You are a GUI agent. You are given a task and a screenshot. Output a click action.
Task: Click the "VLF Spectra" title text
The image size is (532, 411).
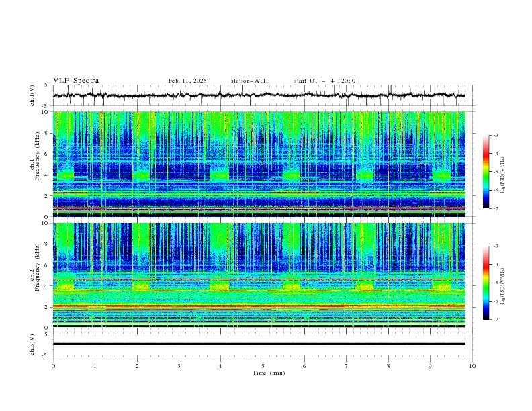pos(76,81)
